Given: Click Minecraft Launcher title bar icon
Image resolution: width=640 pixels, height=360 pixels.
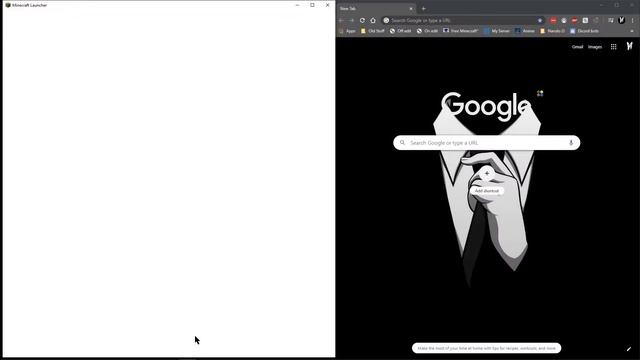Looking at the screenshot, I should tap(8, 5).
